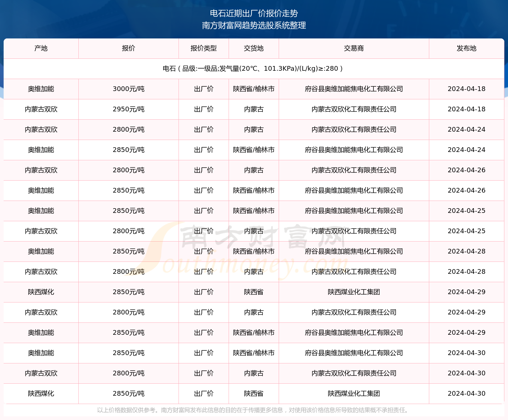Select 2024-04-30 date in the 奥维加能 row

coord(467,353)
